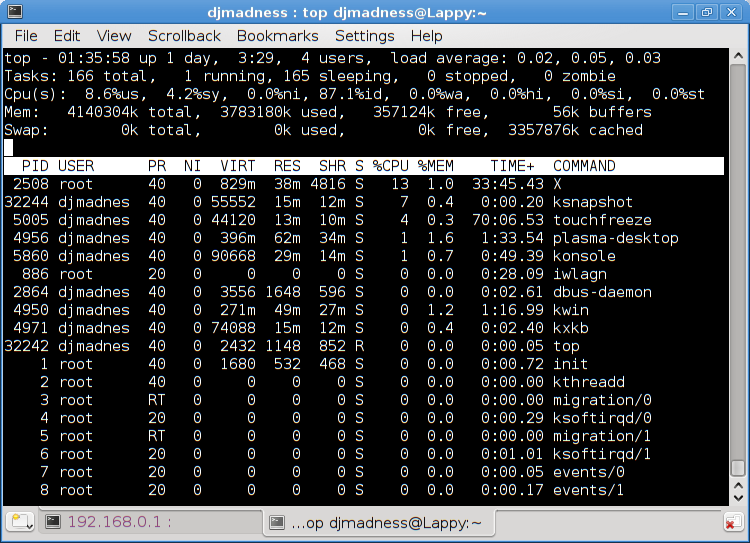The width and height of the screenshot is (750, 543).
Task: Click the plasma-desktop process name
Action: [x=616, y=238]
